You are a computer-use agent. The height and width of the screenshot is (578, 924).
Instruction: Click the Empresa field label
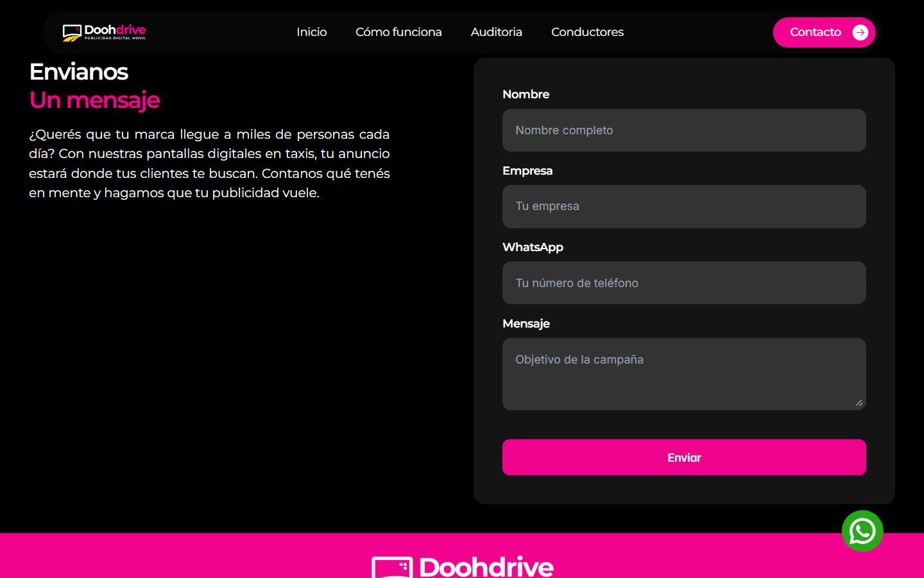[527, 171]
